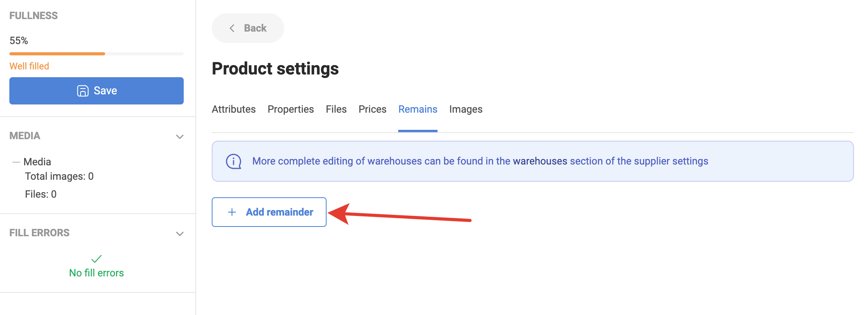Follow the warehouses link in info banner

point(540,161)
